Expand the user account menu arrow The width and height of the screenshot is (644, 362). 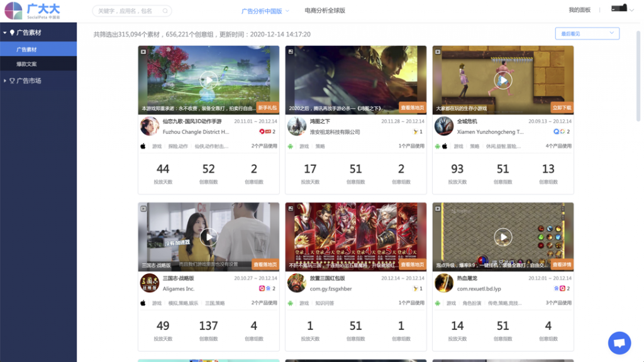point(631,10)
